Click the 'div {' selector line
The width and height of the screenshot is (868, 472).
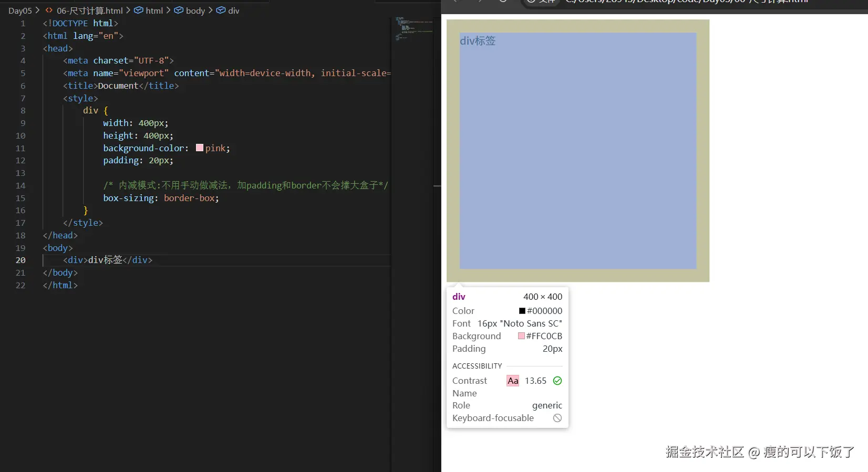(x=95, y=110)
